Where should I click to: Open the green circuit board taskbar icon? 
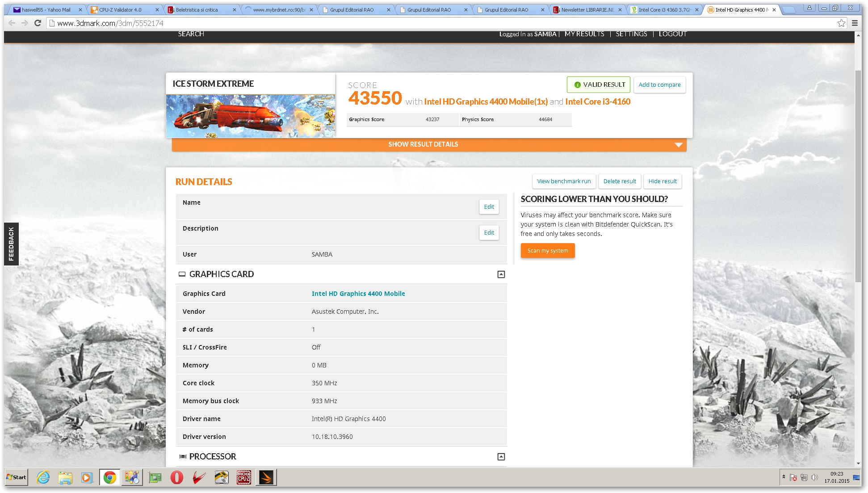coord(155,477)
